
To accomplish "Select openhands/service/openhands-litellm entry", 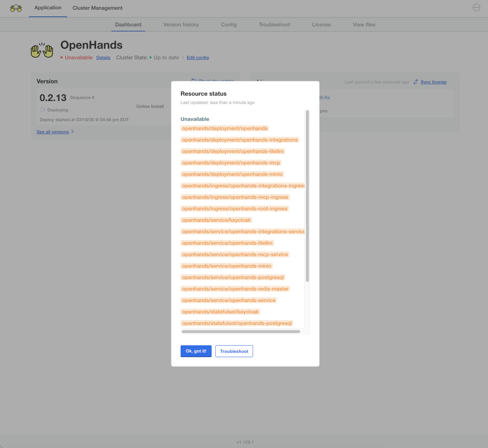I will click(x=227, y=243).
